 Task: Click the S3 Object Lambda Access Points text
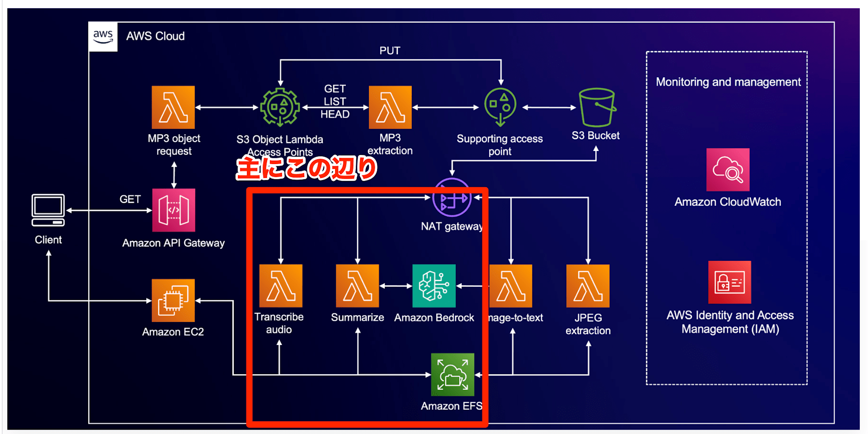(280, 145)
